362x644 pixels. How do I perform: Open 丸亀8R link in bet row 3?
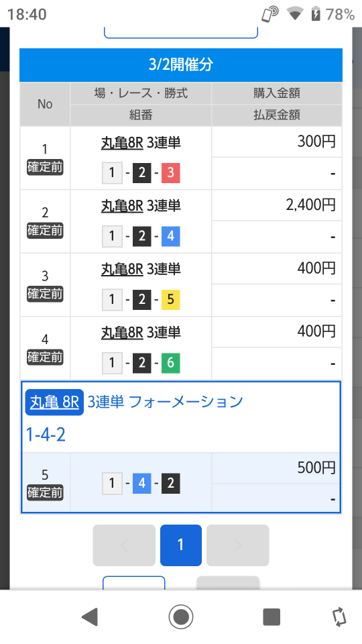122,270
